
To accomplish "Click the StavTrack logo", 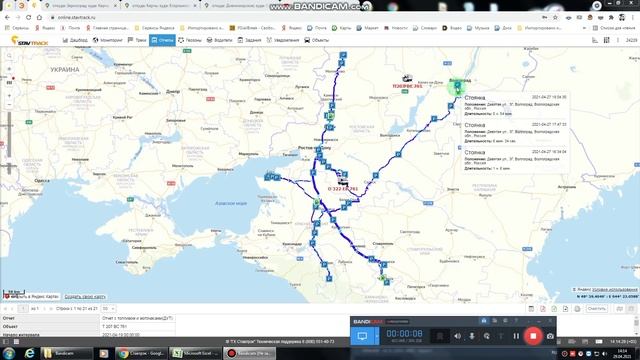I will pos(29,40).
